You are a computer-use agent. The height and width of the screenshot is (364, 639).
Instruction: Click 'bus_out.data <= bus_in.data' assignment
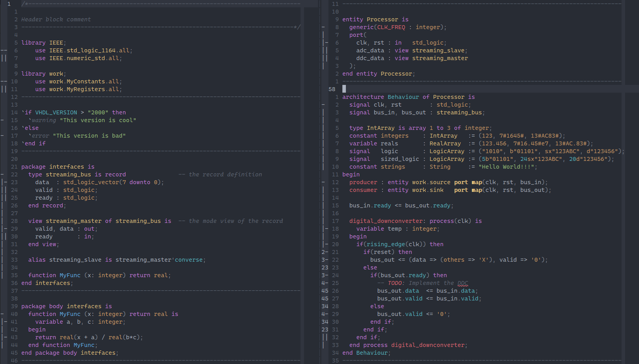pyautogui.click(x=428, y=291)
